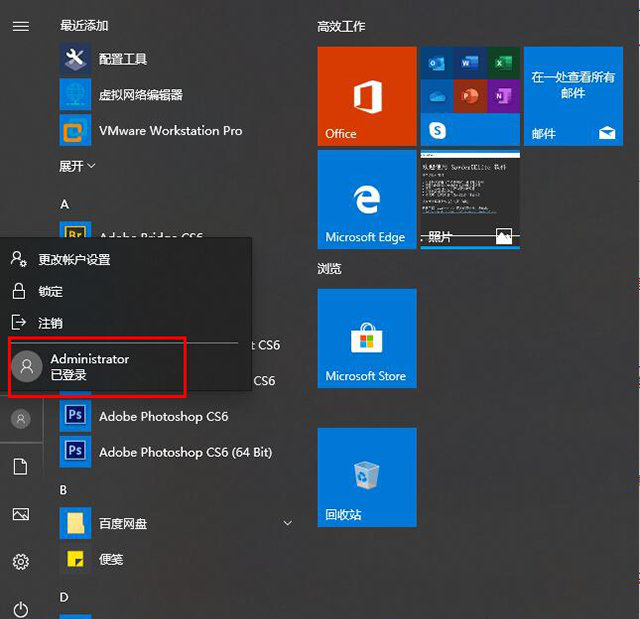Open the 照片 photos tile thumbnail

click(x=470, y=199)
